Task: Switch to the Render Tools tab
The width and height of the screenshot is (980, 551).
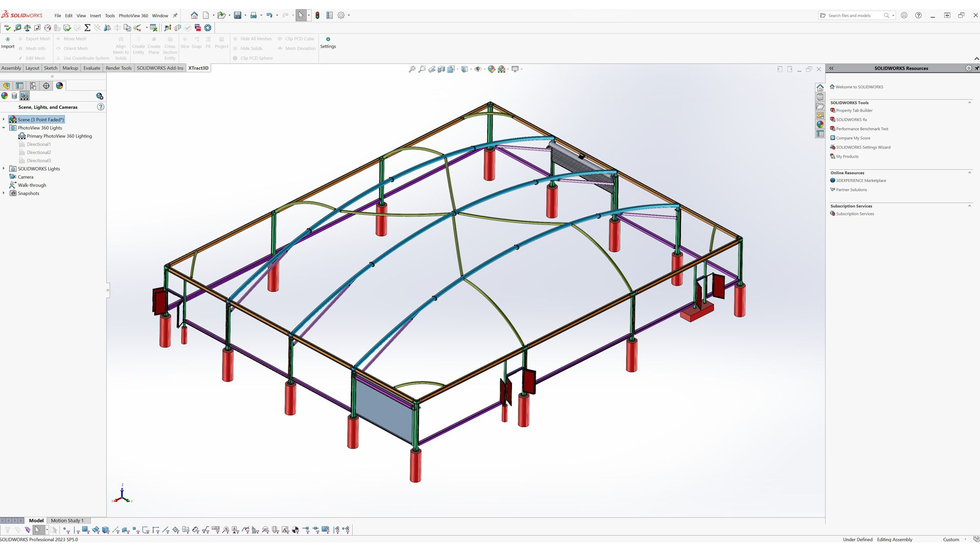Action: pyautogui.click(x=118, y=68)
